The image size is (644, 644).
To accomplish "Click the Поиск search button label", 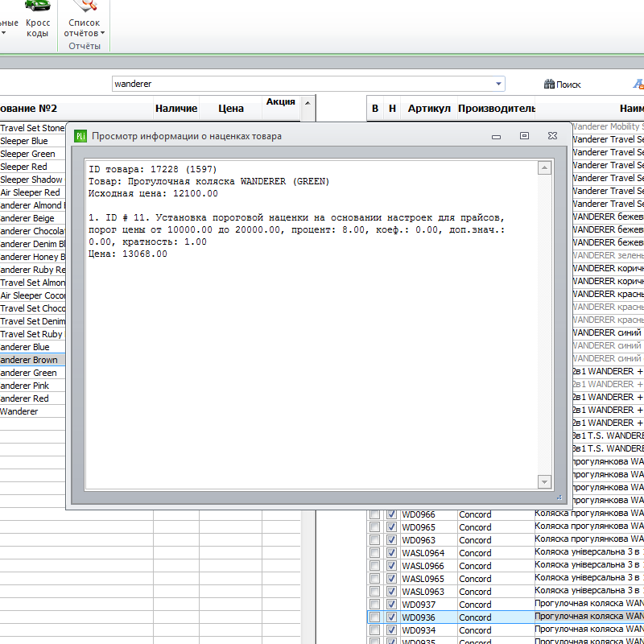I will tap(568, 85).
